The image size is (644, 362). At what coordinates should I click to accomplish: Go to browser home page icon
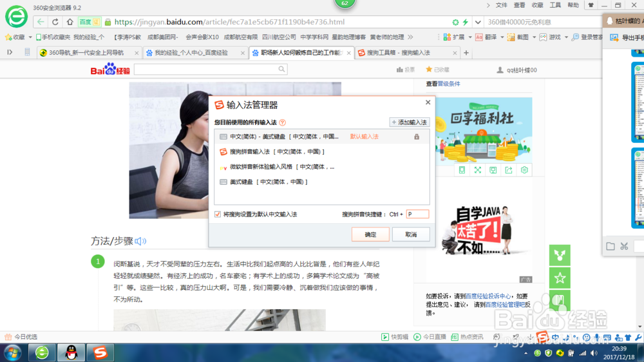click(70, 22)
